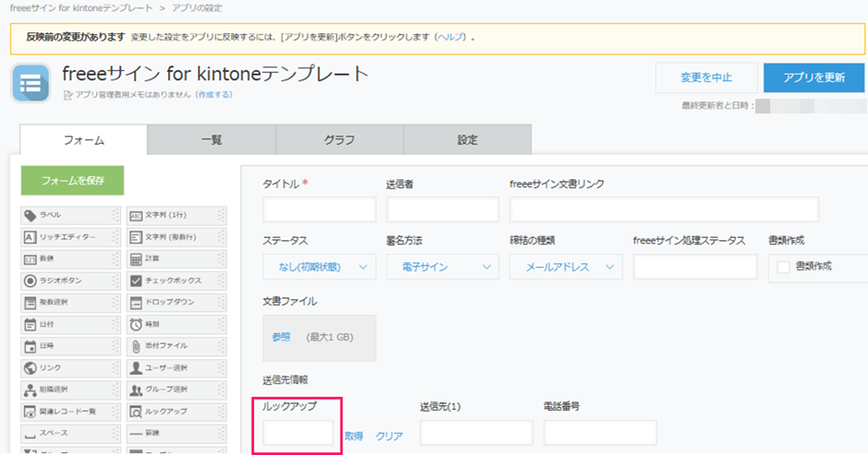Open freeeサイン for kintoneテンプレート breadcrumb link

tap(81, 7)
